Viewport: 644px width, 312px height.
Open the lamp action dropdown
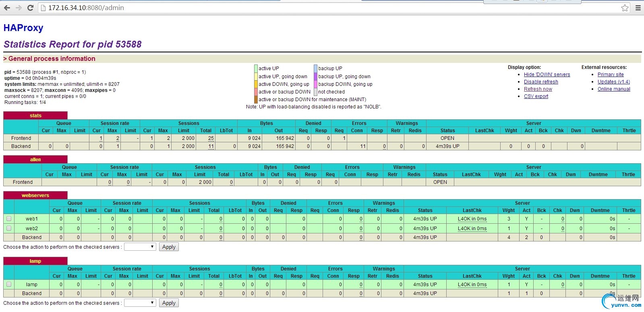(140, 303)
